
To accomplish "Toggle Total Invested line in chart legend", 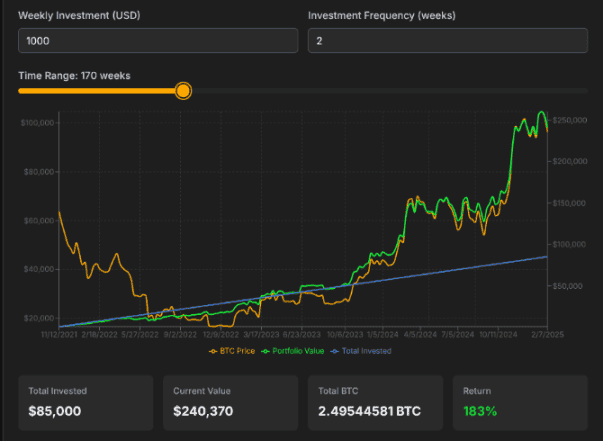I will coord(364,351).
